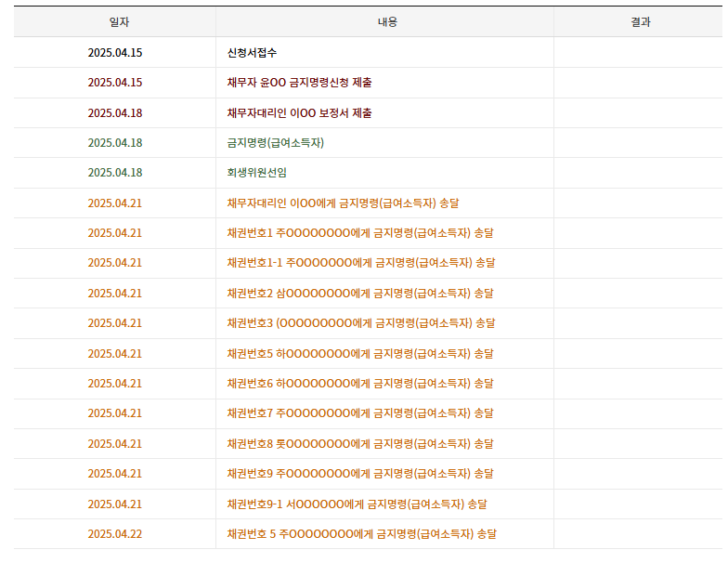Click the 채권번호1 주OOOOOOOO에게 송달 entry

point(360,232)
